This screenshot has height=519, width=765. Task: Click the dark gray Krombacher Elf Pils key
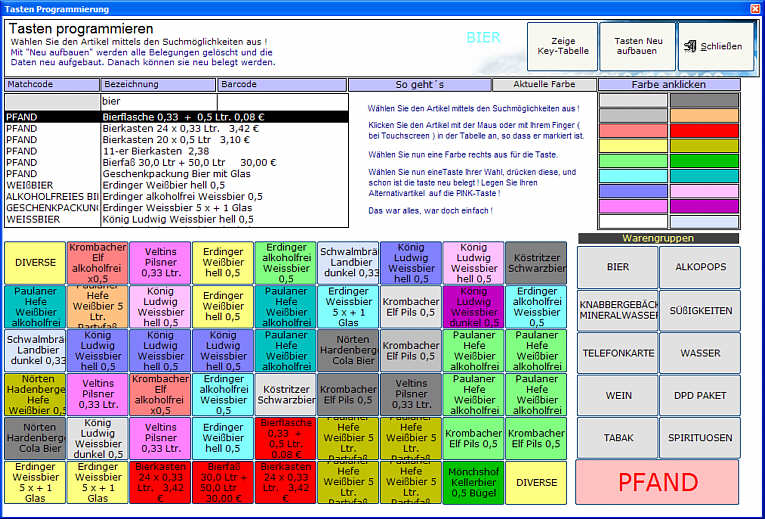(x=348, y=394)
